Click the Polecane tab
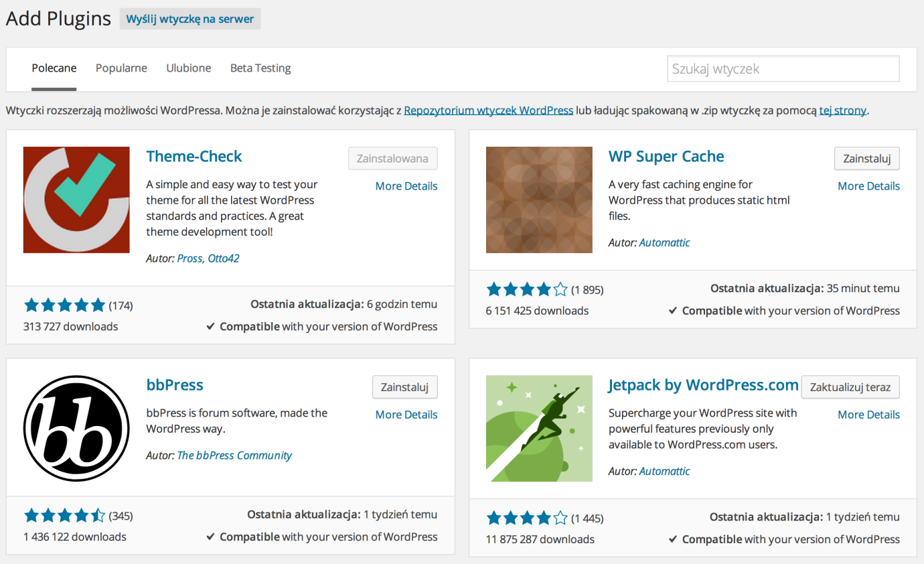 pyautogui.click(x=54, y=68)
